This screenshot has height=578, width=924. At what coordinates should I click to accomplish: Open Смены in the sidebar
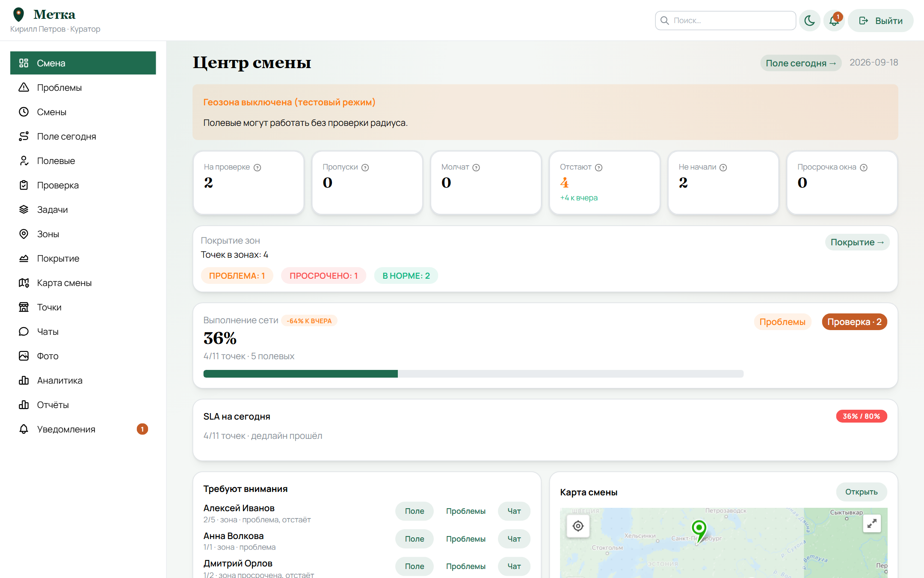[83, 112]
